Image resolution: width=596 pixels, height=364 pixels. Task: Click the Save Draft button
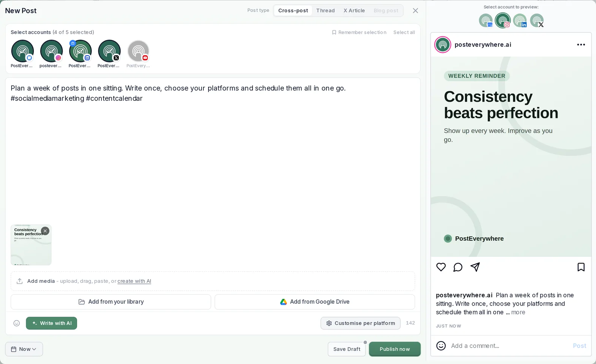347,349
